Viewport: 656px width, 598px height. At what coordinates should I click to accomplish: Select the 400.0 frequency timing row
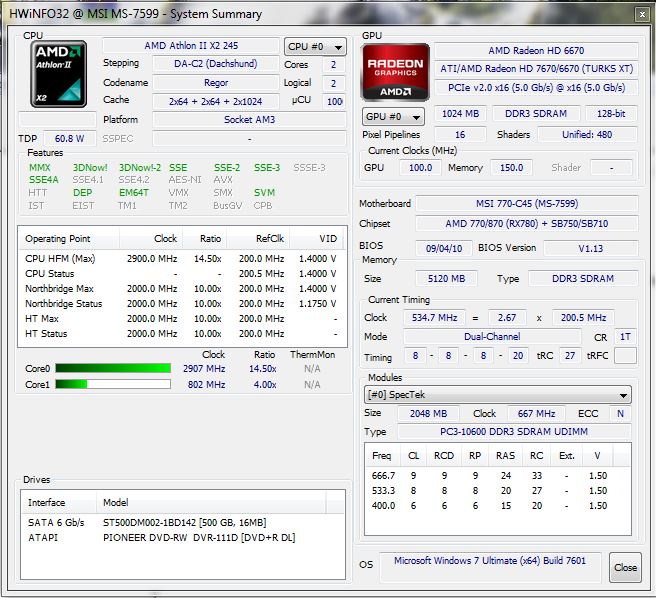[x=497, y=506]
